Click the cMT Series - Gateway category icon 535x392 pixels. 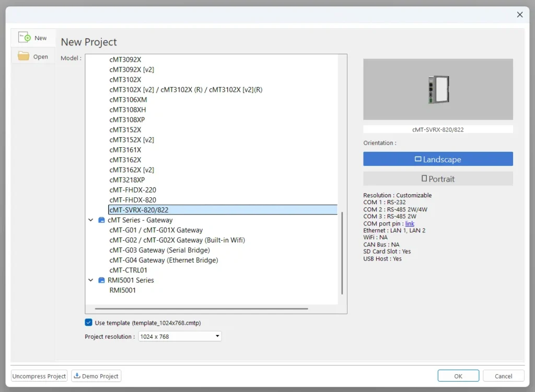(101, 220)
